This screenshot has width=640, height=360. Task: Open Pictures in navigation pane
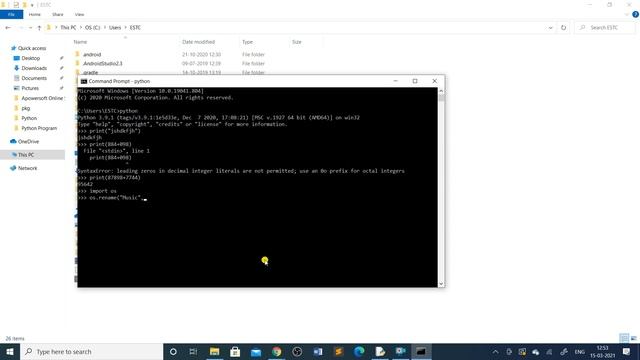click(30, 88)
